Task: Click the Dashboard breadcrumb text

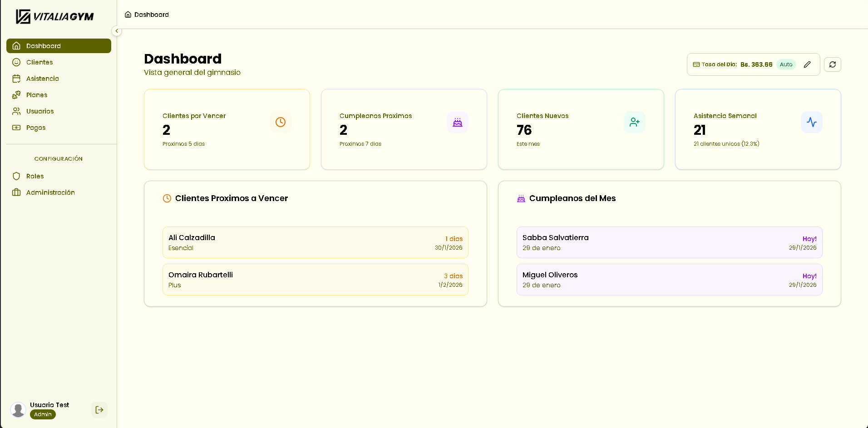Action: point(152,15)
